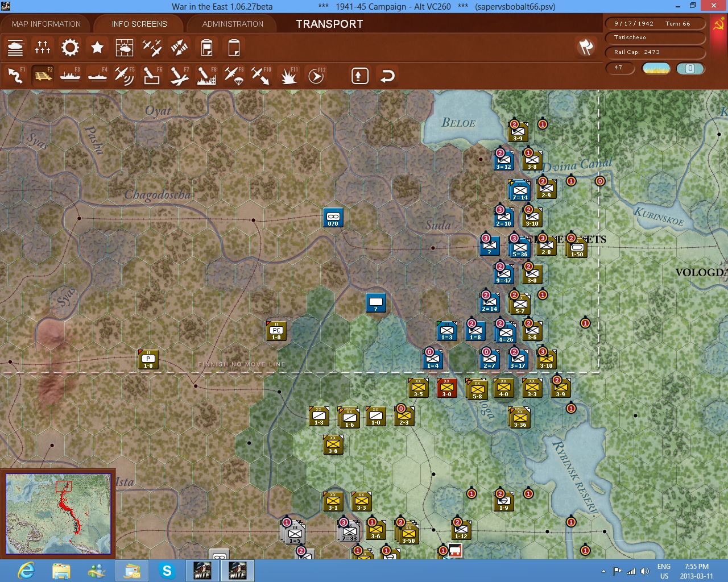This screenshot has width=728, height=582.
Task: Click the date and turn display
Action: click(x=655, y=24)
